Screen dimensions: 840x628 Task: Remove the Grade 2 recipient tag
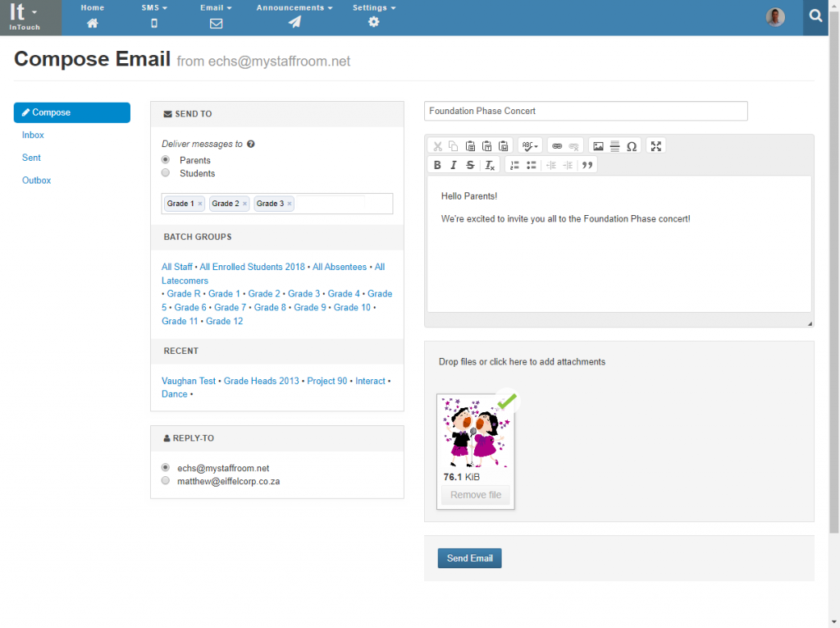(x=244, y=204)
